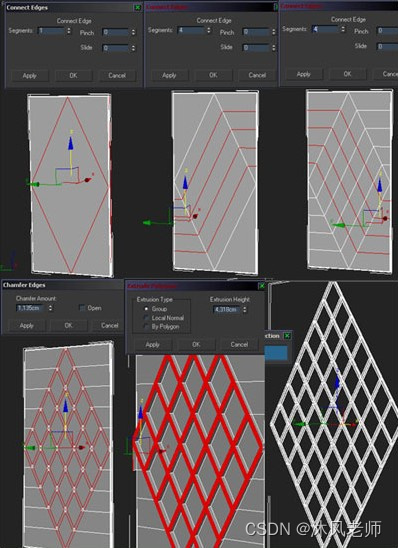398x548 pixels.
Task: Focus Pinch field in first Connect Edges dialog
Action: pos(116,32)
